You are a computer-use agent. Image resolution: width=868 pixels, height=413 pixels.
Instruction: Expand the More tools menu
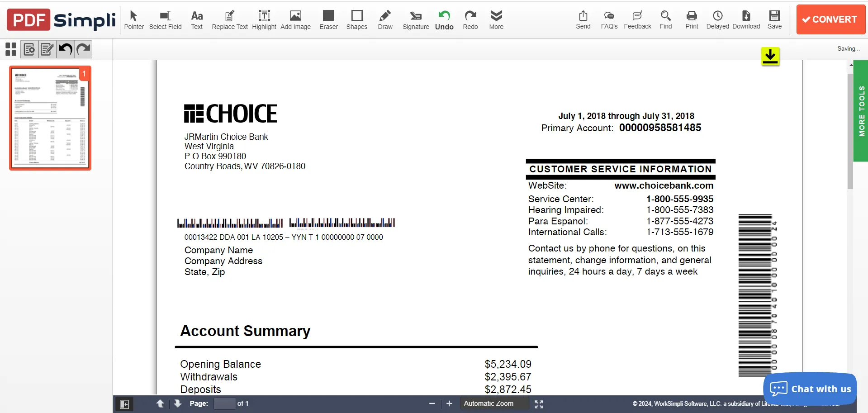(496, 20)
